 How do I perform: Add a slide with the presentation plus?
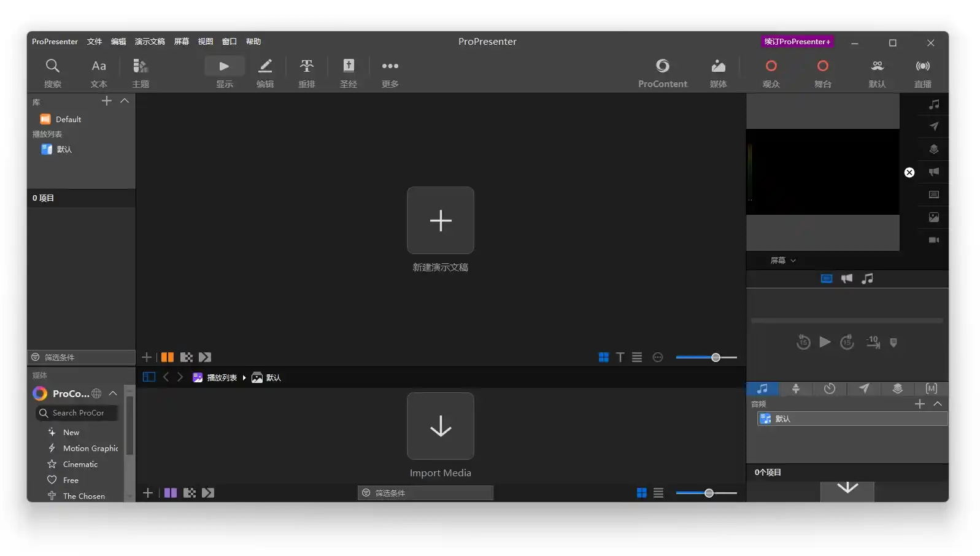pos(147,357)
